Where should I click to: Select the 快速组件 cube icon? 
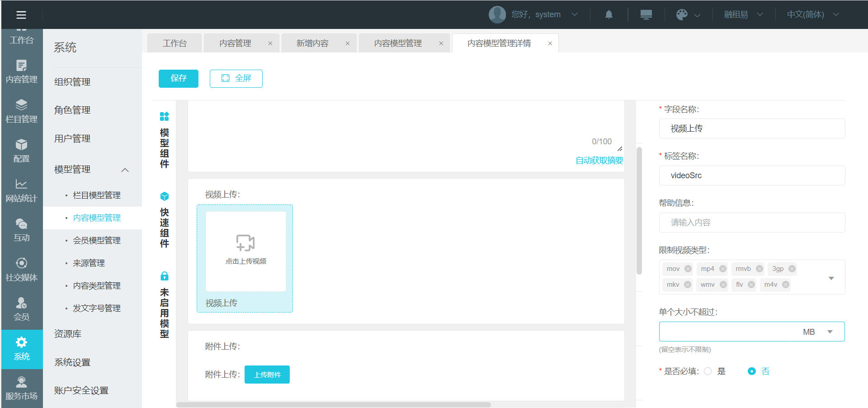click(x=165, y=196)
